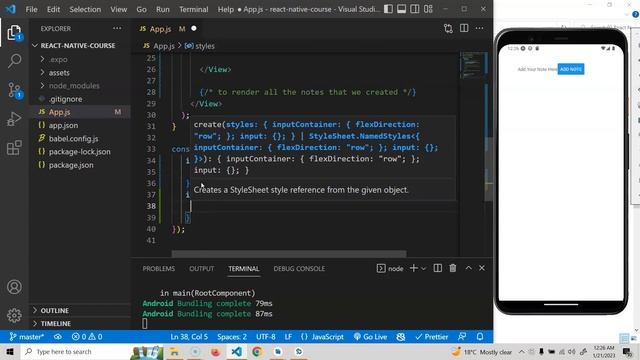Open the .gitignore file
The width and height of the screenshot is (640, 360).
(80, 99)
